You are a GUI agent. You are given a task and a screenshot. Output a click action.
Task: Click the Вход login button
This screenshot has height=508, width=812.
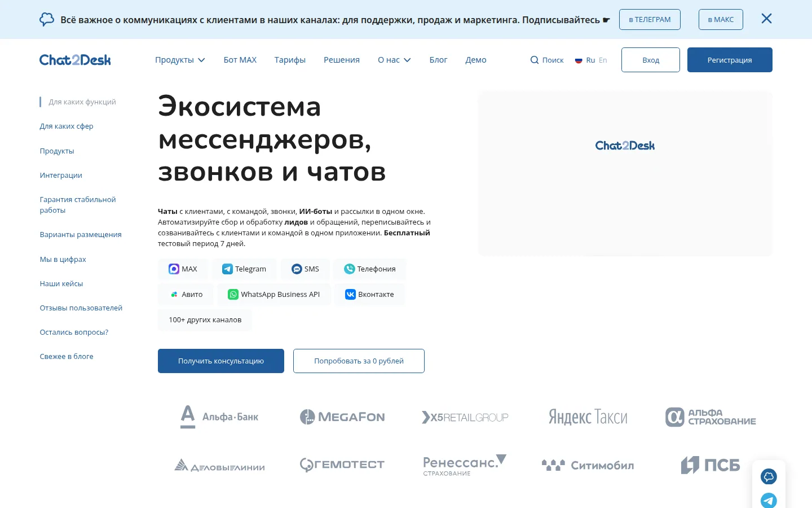(x=651, y=60)
